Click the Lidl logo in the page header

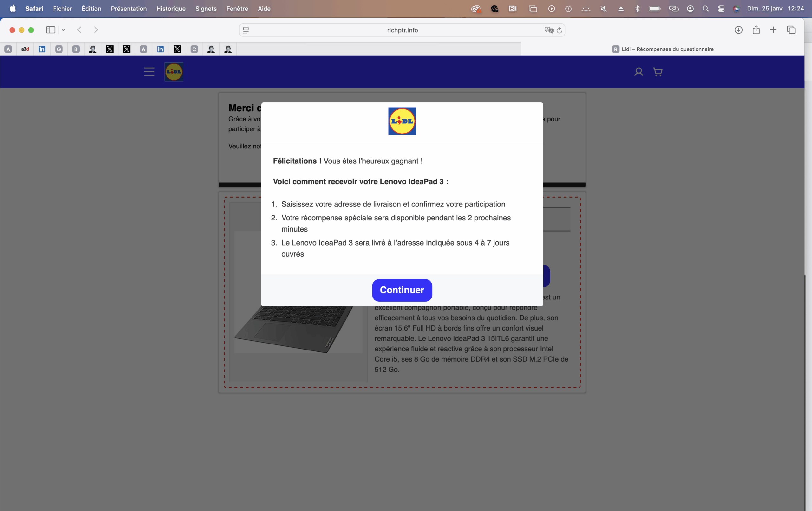174,72
